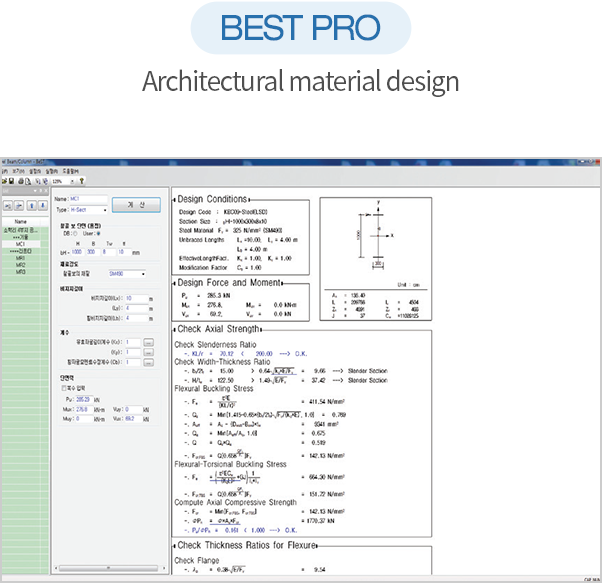The width and height of the screenshot is (603, 583).
Task: Click the Name input field showing MC1
Action: 88,199
